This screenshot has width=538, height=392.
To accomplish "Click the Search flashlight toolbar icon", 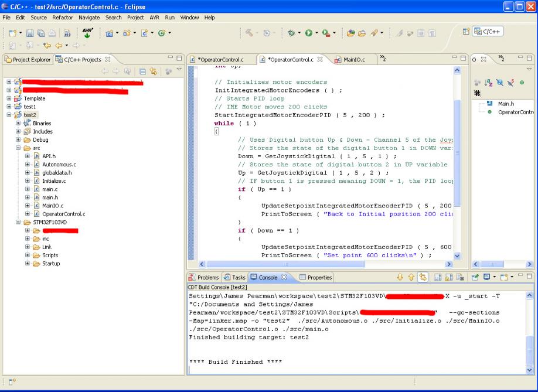I will [374, 33].
